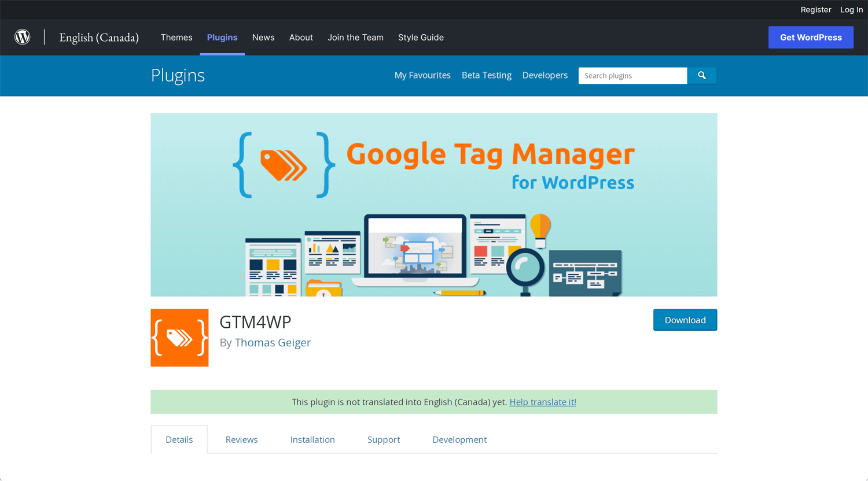Click the Google Tag Manager banner image
This screenshot has width=868, height=481.
434,205
